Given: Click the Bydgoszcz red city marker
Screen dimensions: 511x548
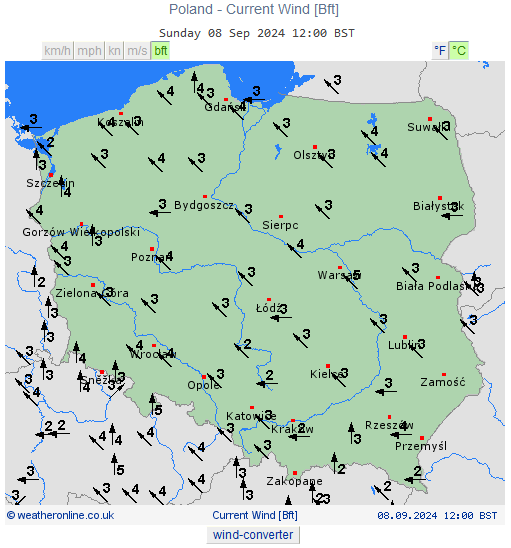Looking at the screenshot, I should coord(205,196).
